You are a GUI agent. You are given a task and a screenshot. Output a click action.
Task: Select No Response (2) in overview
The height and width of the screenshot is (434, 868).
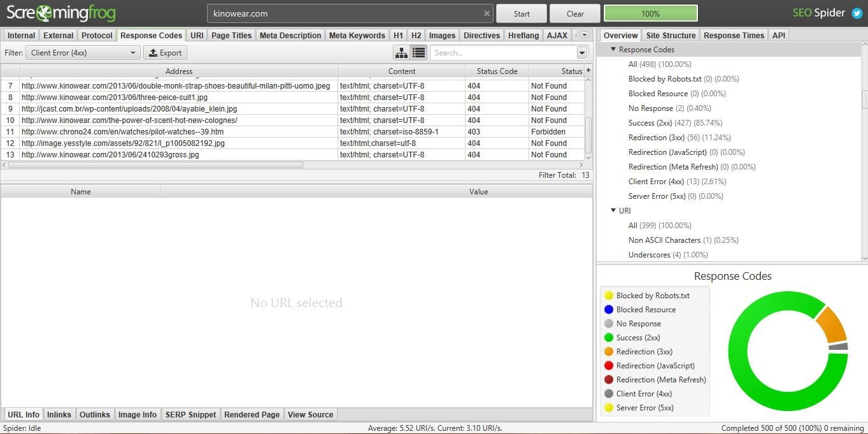[x=669, y=108]
